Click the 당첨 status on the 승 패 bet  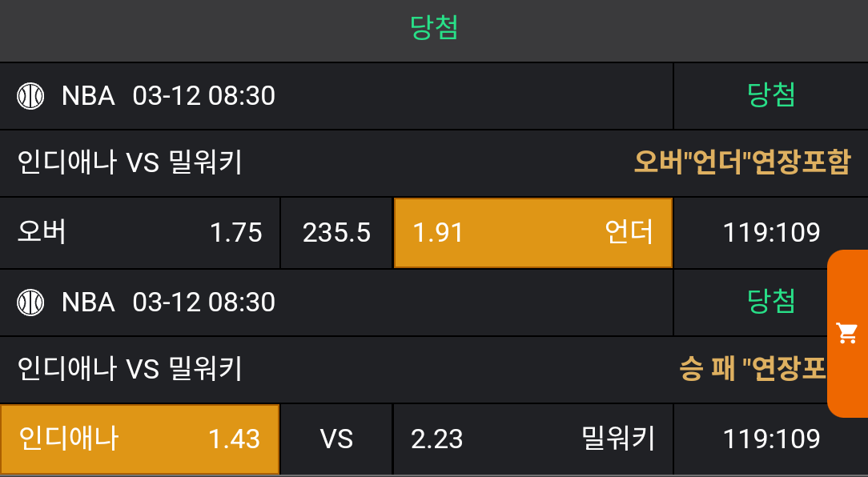pyautogui.click(x=771, y=303)
